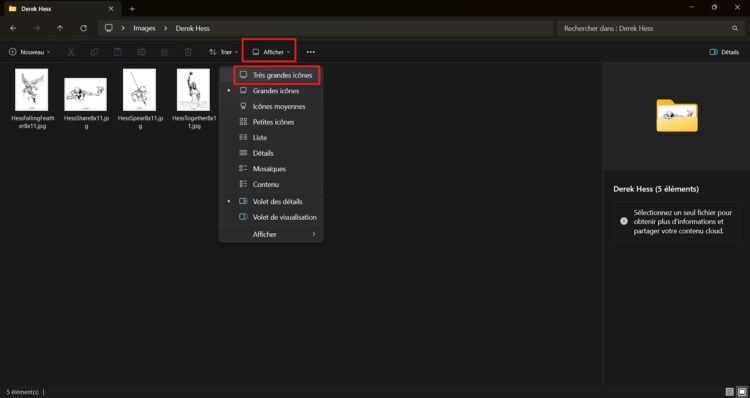Select Icônes moyennes view
Image resolution: width=750 pixels, height=398 pixels.
(x=271, y=107)
